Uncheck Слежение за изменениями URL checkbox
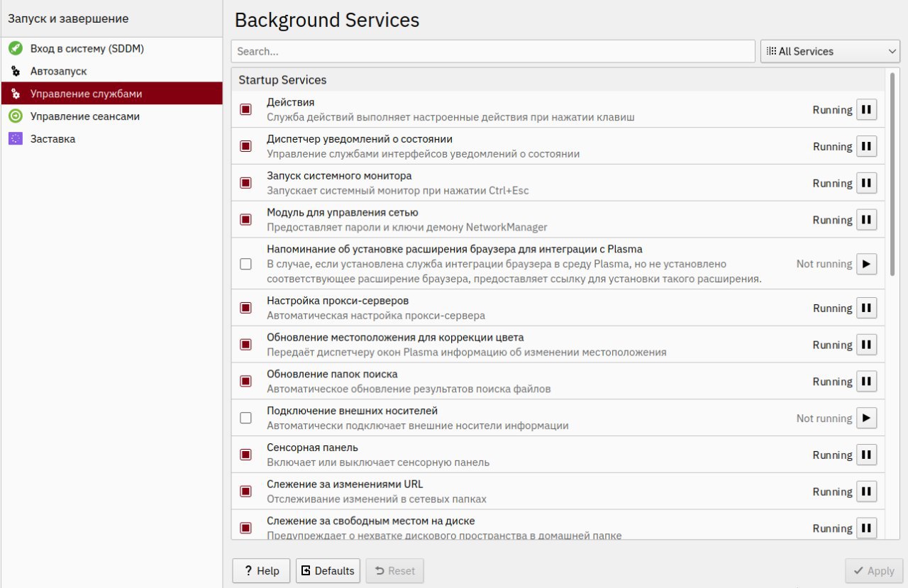Viewport: 908px width, 588px height. coord(245,492)
